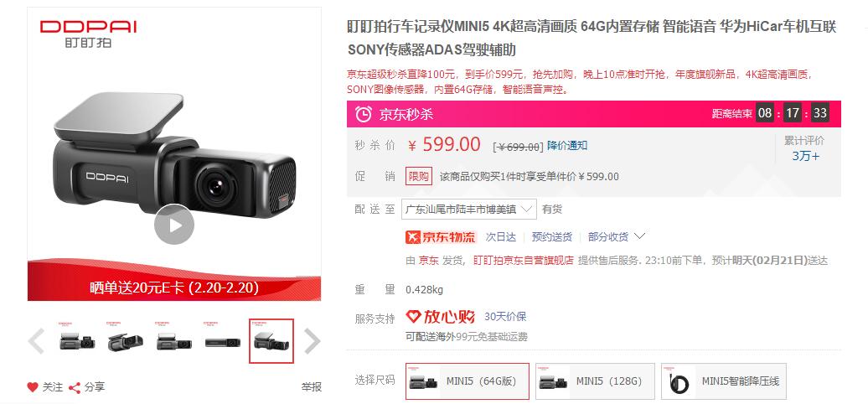Screen dimensions: 868x404
Task: Open the 3万+ cumulative reviews
Action: coord(805,156)
